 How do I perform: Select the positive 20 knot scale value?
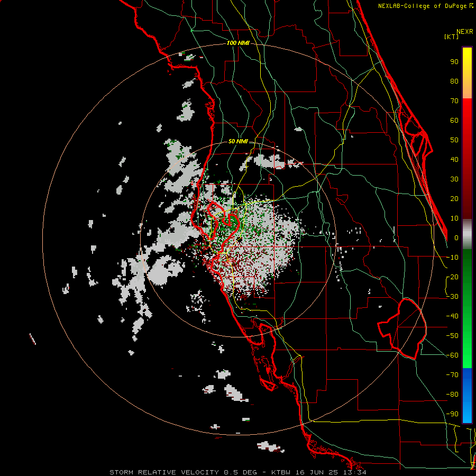pos(454,199)
